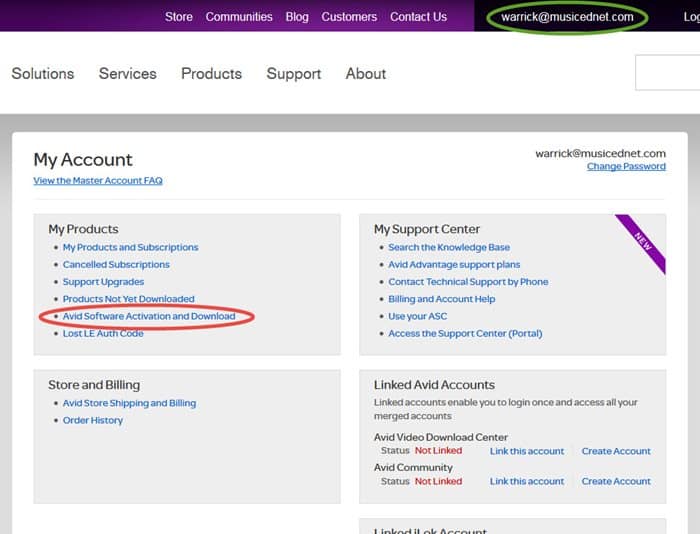Click Not Linked status for Avid Community
700x534 pixels.
point(438,481)
